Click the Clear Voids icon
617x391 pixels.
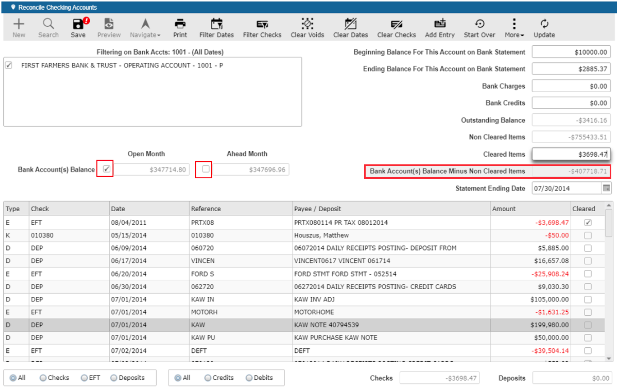pyautogui.click(x=307, y=28)
